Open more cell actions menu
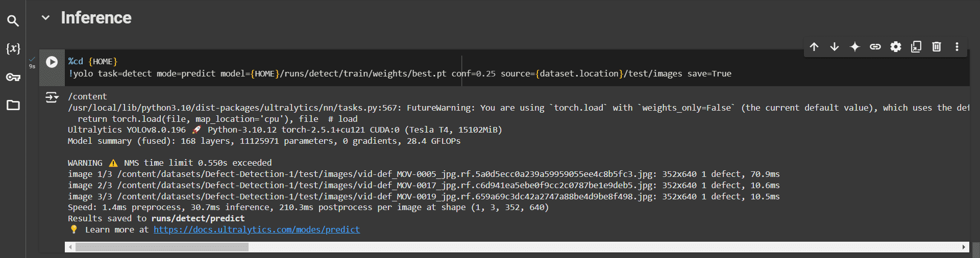 957,47
